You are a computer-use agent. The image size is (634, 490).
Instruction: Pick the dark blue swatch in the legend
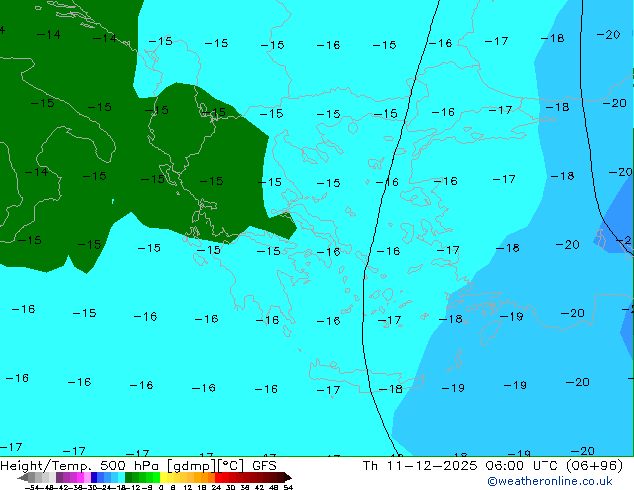click(94, 477)
